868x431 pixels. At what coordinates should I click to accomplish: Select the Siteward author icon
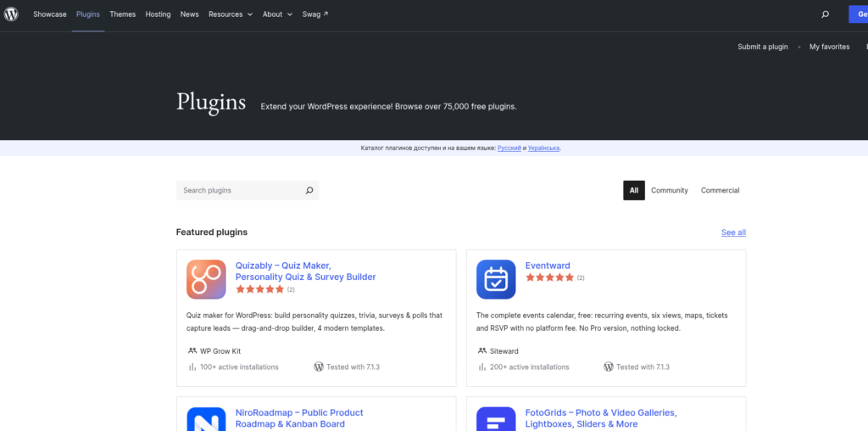coord(481,351)
